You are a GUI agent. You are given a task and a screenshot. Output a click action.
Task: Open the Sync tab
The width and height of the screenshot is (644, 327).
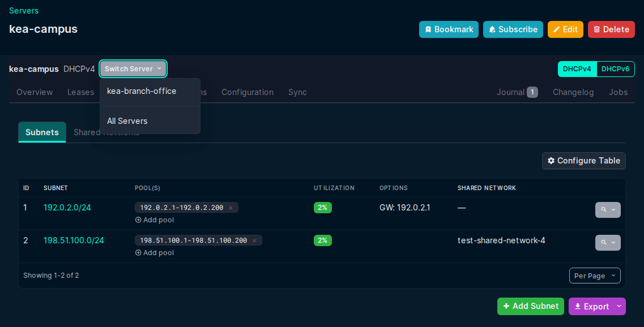point(297,92)
